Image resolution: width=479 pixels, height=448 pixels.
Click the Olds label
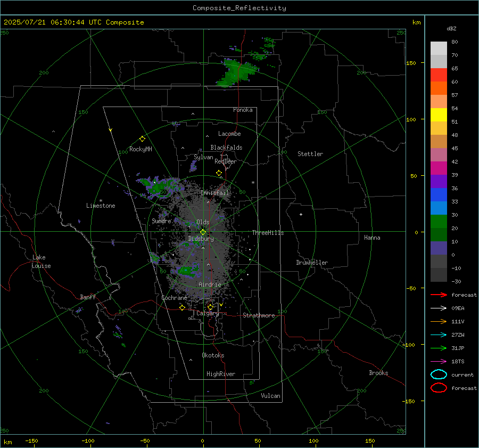click(203, 222)
